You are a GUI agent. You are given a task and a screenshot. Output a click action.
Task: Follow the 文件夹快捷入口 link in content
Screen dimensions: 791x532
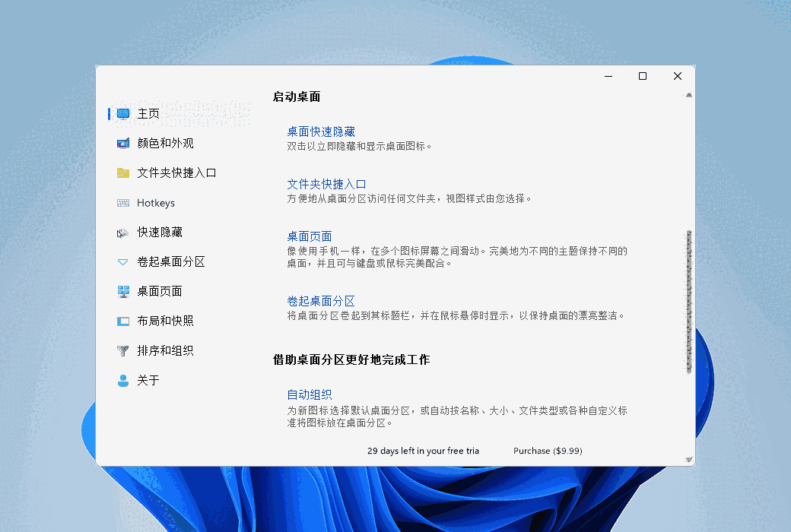pyautogui.click(x=326, y=185)
